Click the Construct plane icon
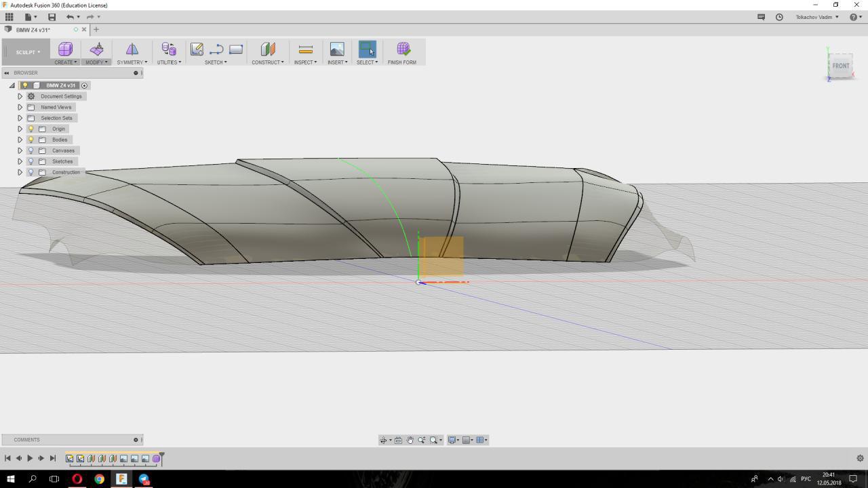The width and height of the screenshot is (868, 488). click(x=268, y=49)
